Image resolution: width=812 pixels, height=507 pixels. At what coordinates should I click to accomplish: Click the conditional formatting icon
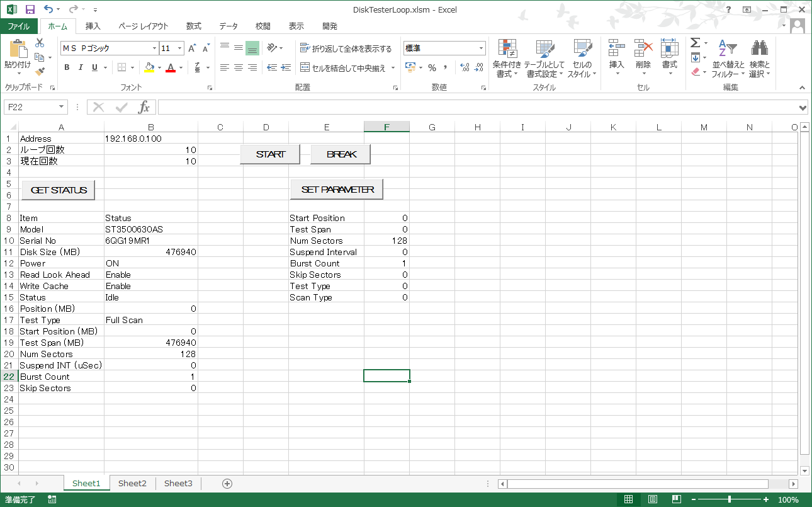507,48
